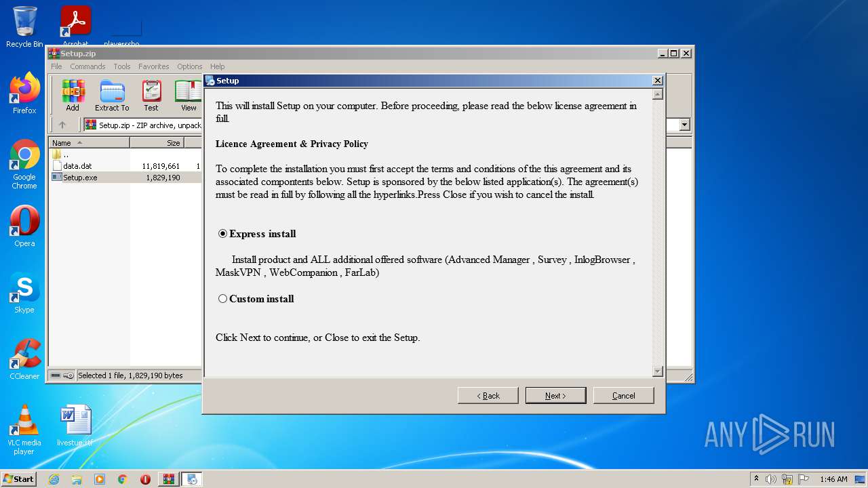Viewport: 868px width, 488px height.
Task: Close the Setup dialog window
Action: (x=657, y=81)
